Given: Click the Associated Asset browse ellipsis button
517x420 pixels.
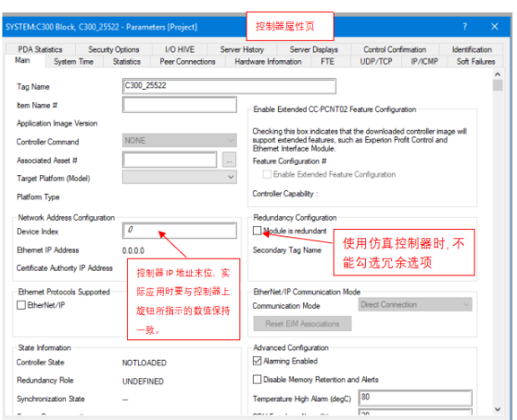Looking at the screenshot, I should 229,160.
